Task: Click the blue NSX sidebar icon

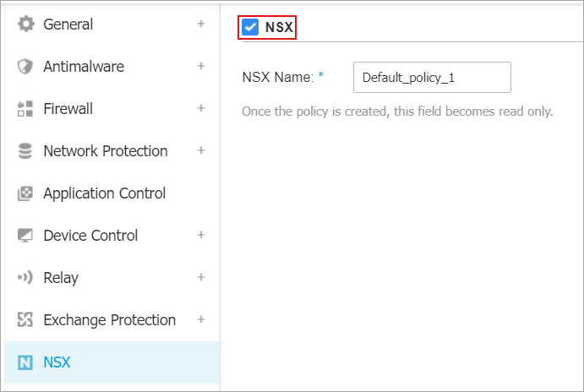Action: [x=25, y=362]
